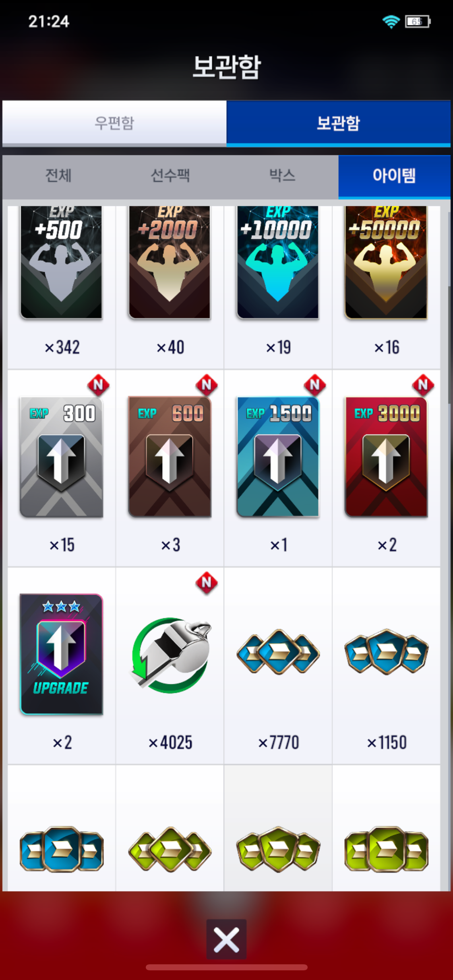Image resolution: width=453 pixels, height=980 pixels.
Task: Show the 선수팩 category
Action: 170,176
